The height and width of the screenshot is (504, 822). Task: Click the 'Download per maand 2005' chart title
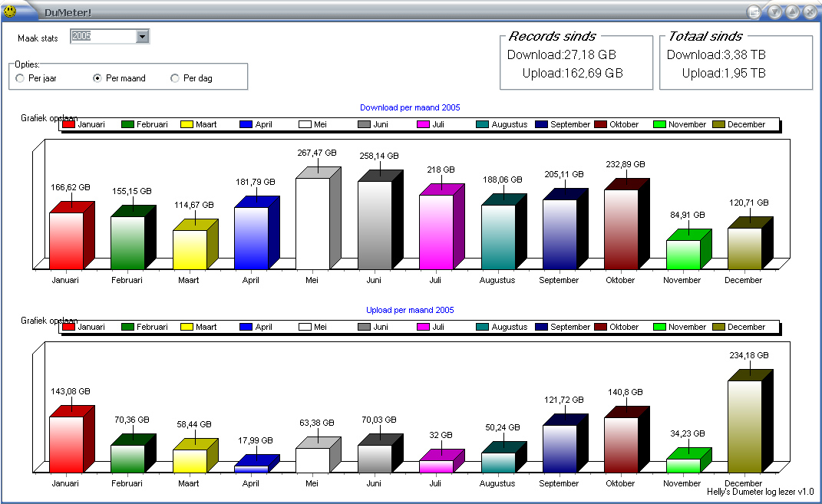(410, 107)
